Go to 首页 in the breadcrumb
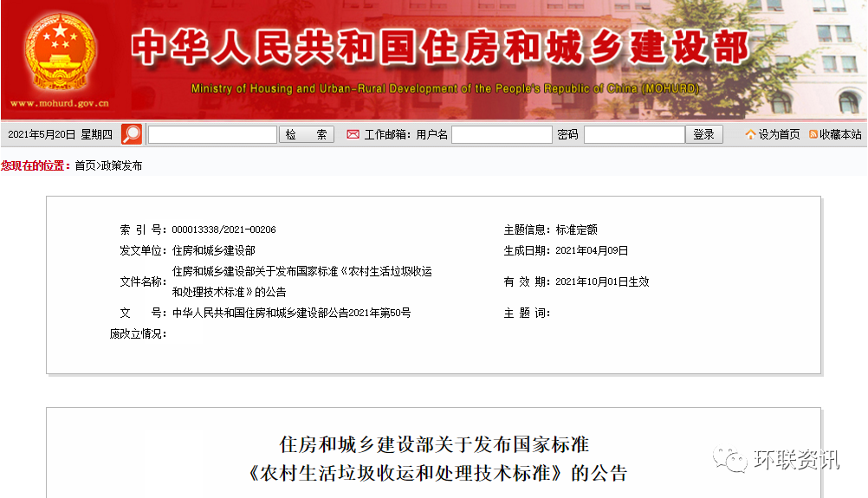Viewport: 868px width, 498px height. 85,165
